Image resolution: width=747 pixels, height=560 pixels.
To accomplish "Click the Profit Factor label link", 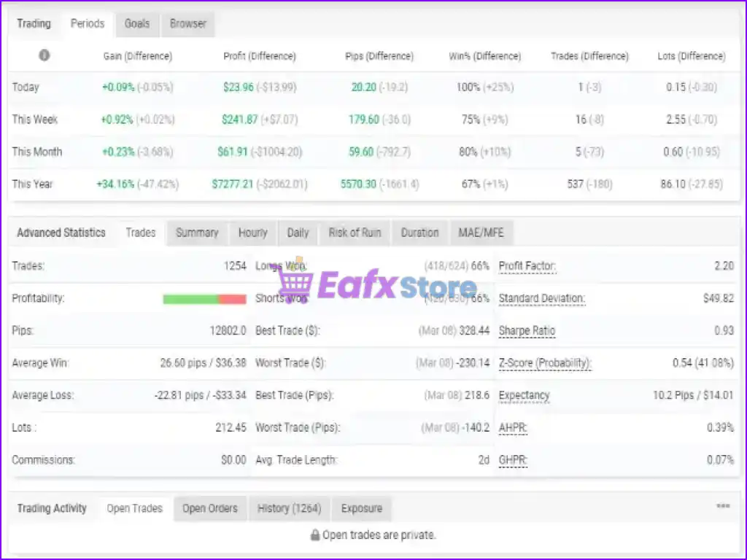I will (x=527, y=266).
